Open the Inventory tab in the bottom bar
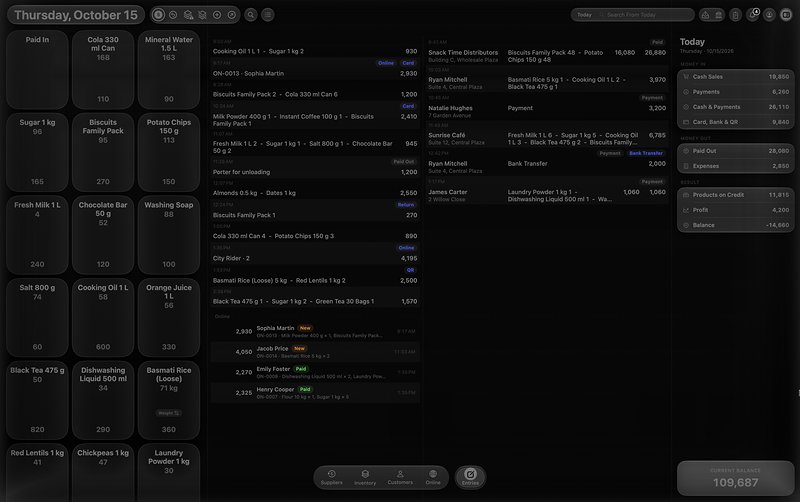Image resolution: width=800 pixels, height=502 pixels. pos(365,478)
